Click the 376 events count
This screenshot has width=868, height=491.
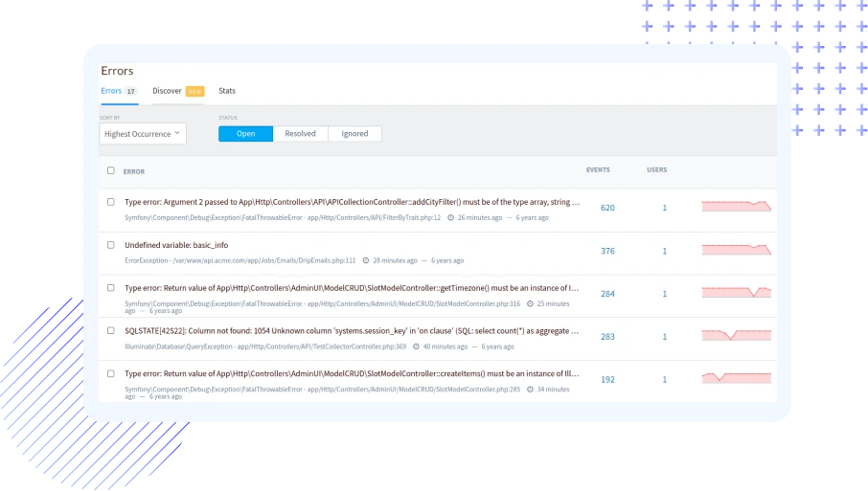(607, 251)
